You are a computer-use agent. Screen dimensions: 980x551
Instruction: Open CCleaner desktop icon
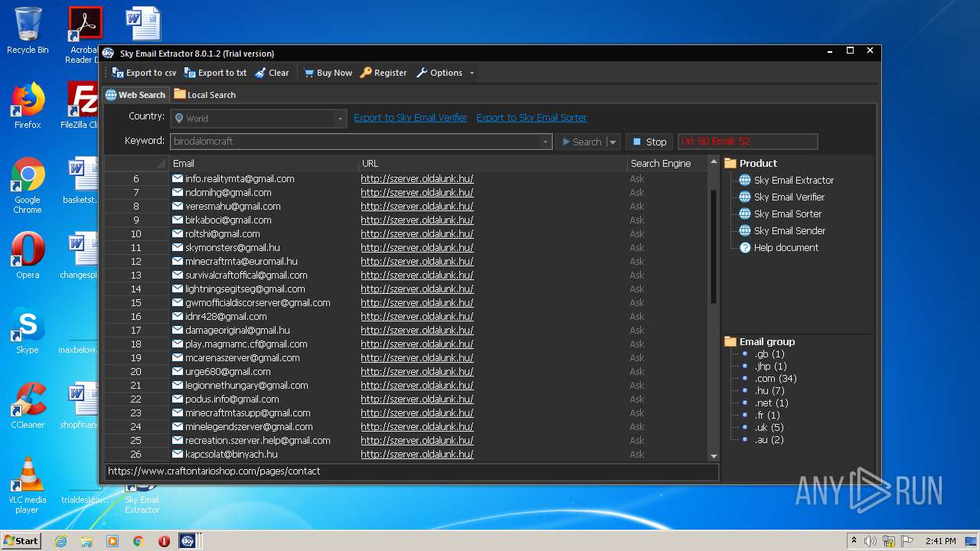tap(28, 406)
